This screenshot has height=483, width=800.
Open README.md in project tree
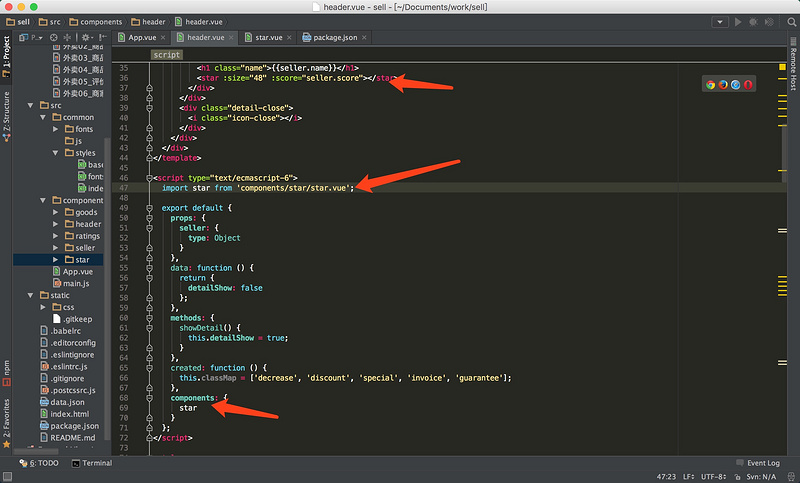tap(67, 438)
